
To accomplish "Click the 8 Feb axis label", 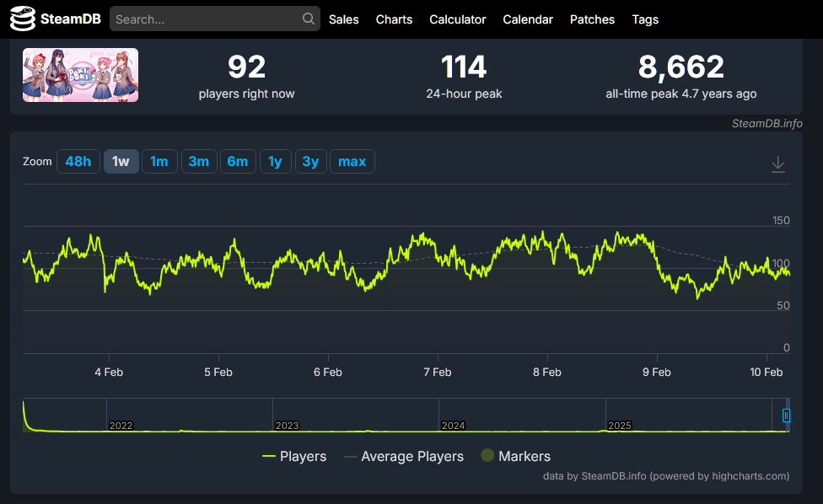I will tap(547, 372).
